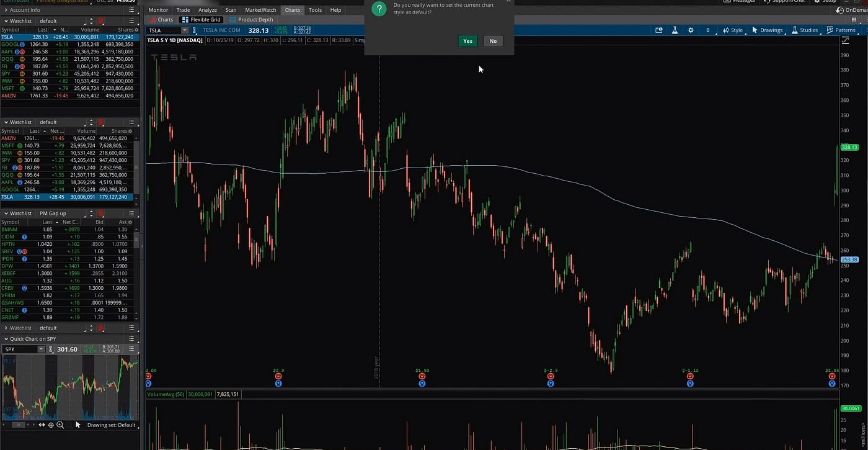Switch to the Trade tab
868x450 pixels.
pos(183,10)
